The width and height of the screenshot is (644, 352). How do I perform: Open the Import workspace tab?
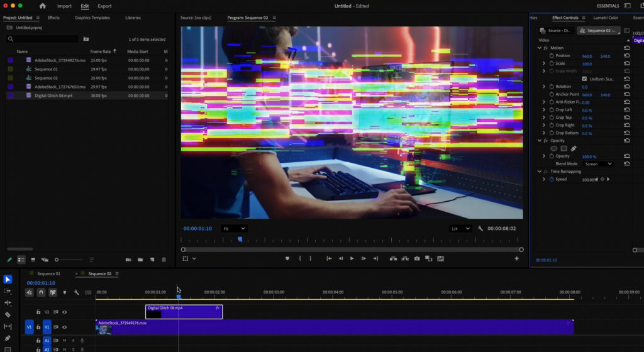point(65,6)
